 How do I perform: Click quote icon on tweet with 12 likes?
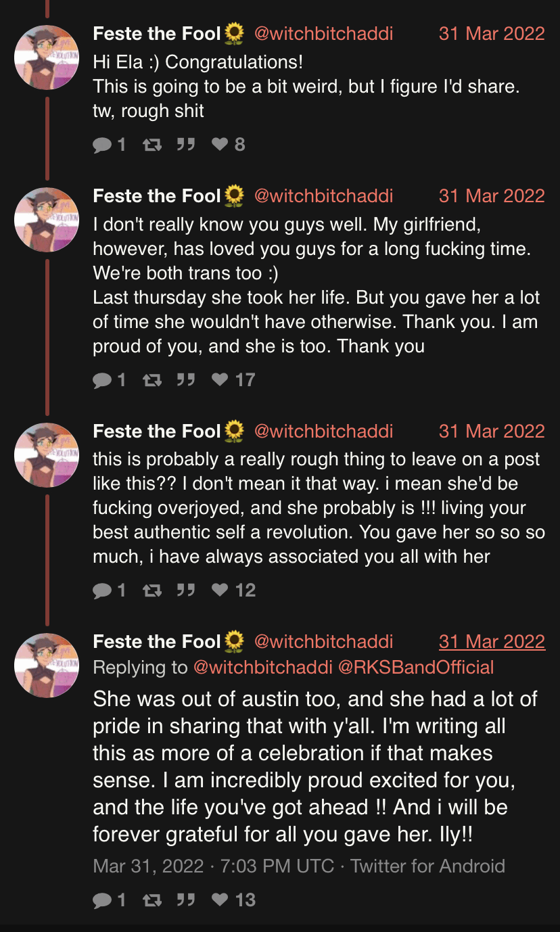[185, 590]
